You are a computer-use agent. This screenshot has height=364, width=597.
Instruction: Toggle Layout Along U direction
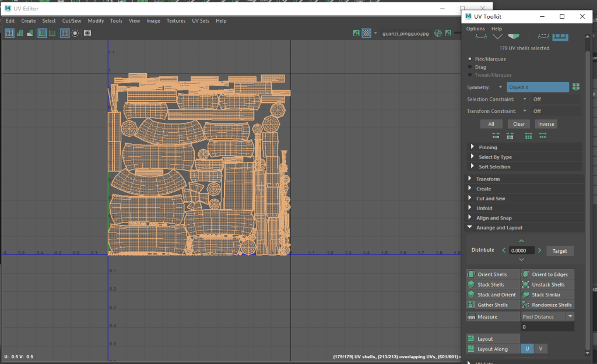527,349
